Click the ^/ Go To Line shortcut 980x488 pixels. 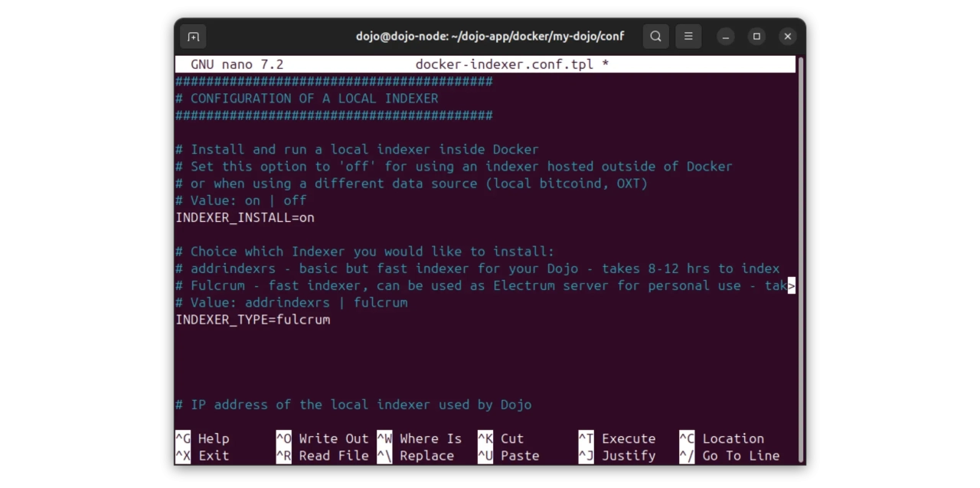[x=729, y=456]
